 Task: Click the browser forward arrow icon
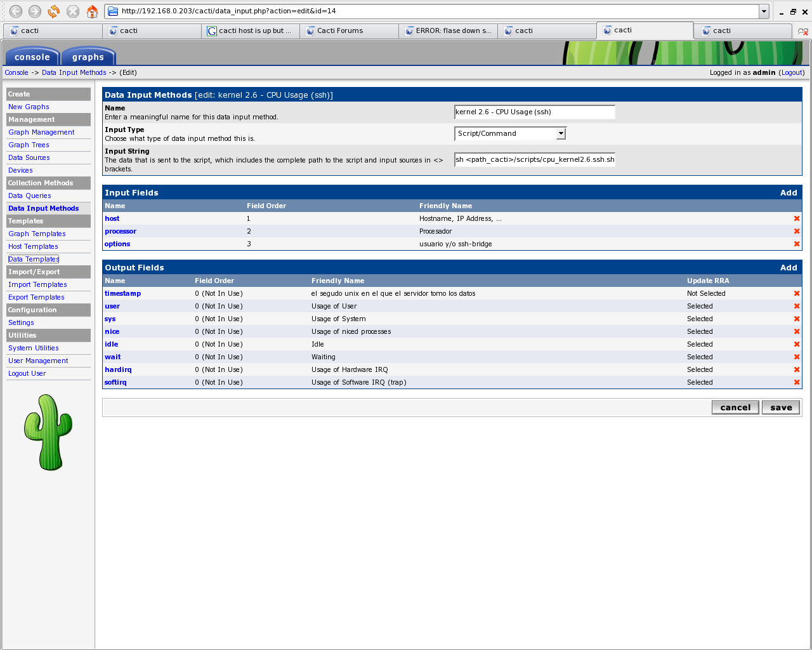[35, 11]
